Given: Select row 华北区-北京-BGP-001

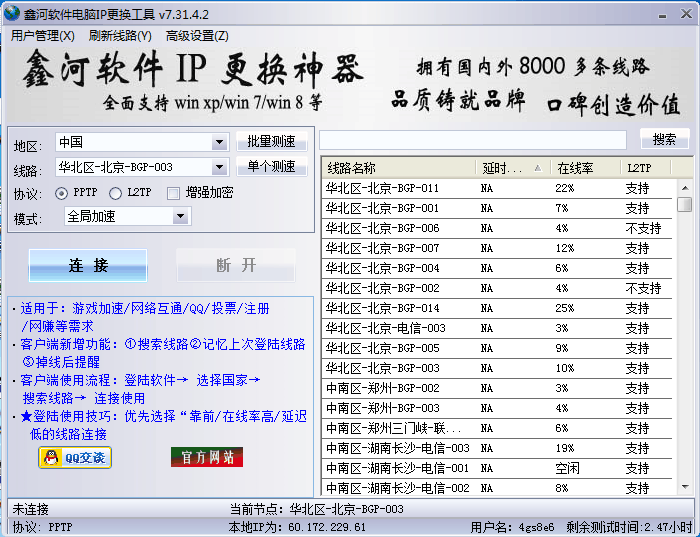Looking at the screenshot, I should 497,208.
